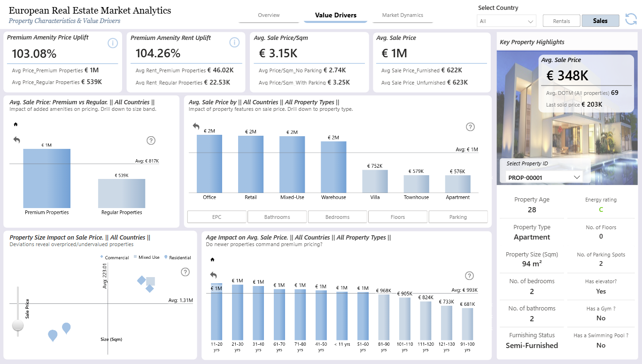Select the Apartment bar in sale price chart
This screenshot has width=642, height=364.
458,184
